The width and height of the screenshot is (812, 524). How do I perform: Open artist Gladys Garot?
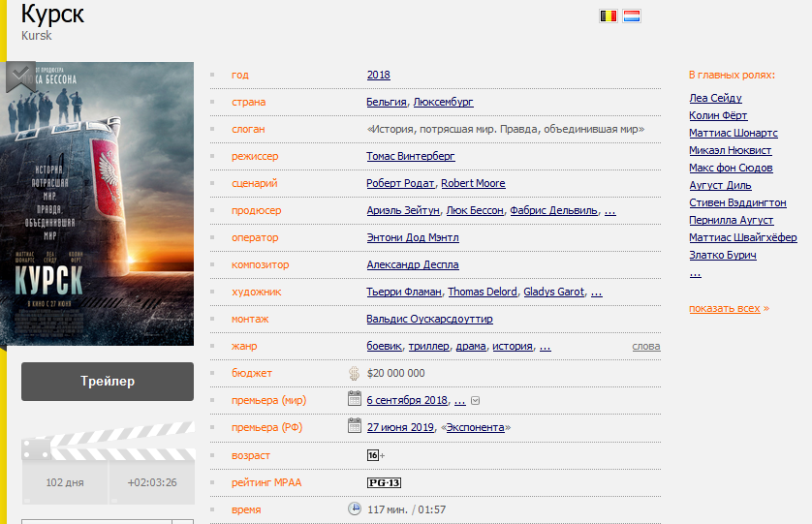tap(553, 292)
